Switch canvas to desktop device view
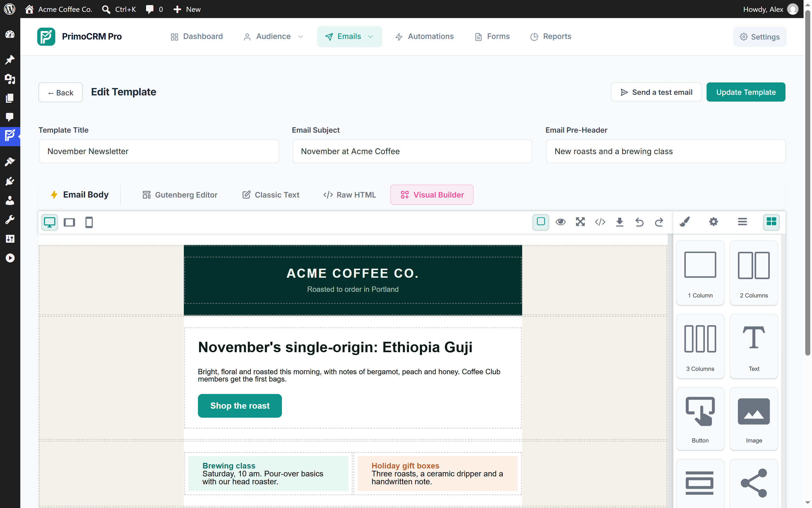The height and width of the screenshot is (508, 812). point(49,222)
